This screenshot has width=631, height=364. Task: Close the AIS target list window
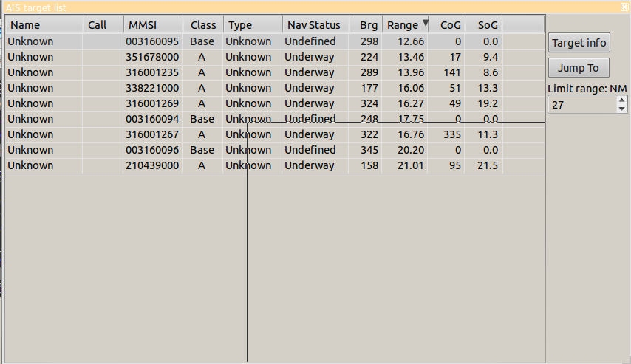pyautogui.click(x=624, y=6)
